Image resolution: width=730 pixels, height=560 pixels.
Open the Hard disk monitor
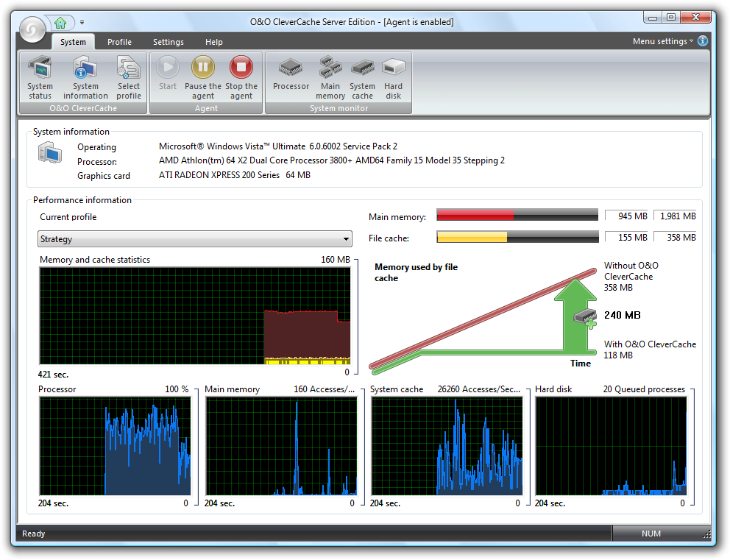[394, 78]
